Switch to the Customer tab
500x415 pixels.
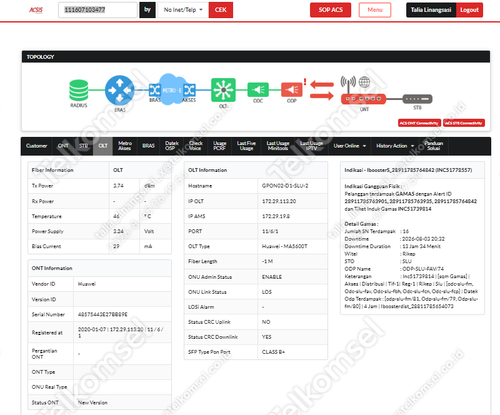[37, 146]
